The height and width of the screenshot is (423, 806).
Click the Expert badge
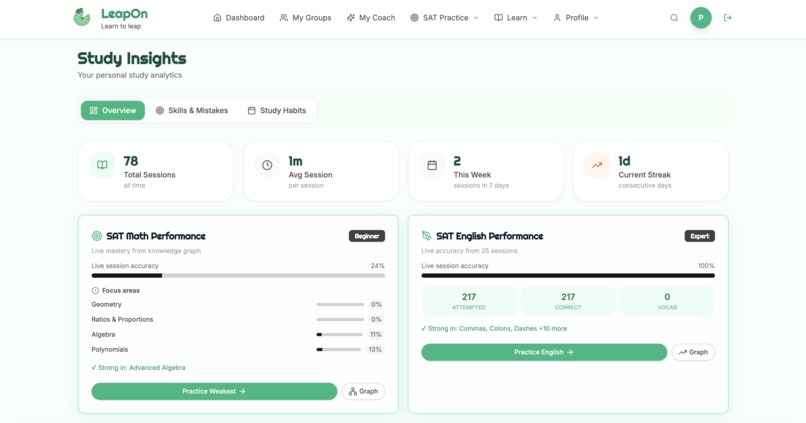pyautogui.click(x=700, y=236)
